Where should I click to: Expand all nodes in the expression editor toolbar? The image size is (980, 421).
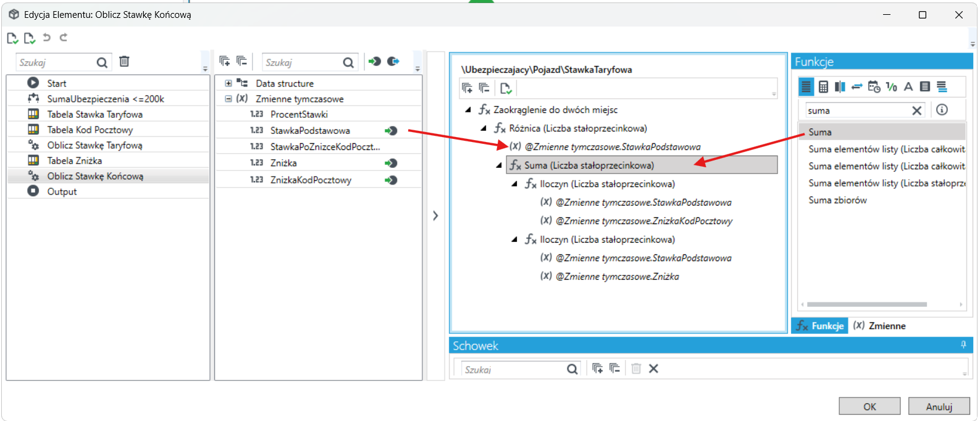pyautogui.click(x=467, y=88)
